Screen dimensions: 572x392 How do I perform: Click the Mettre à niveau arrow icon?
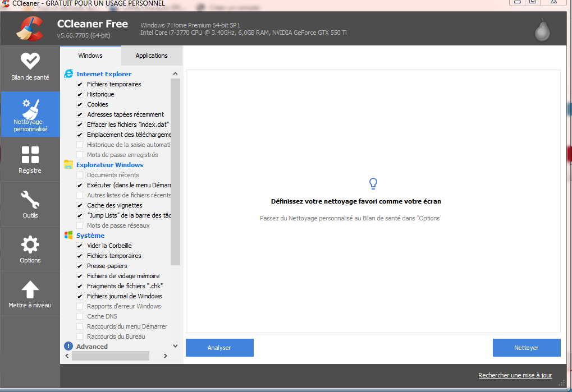click(30, 289)
